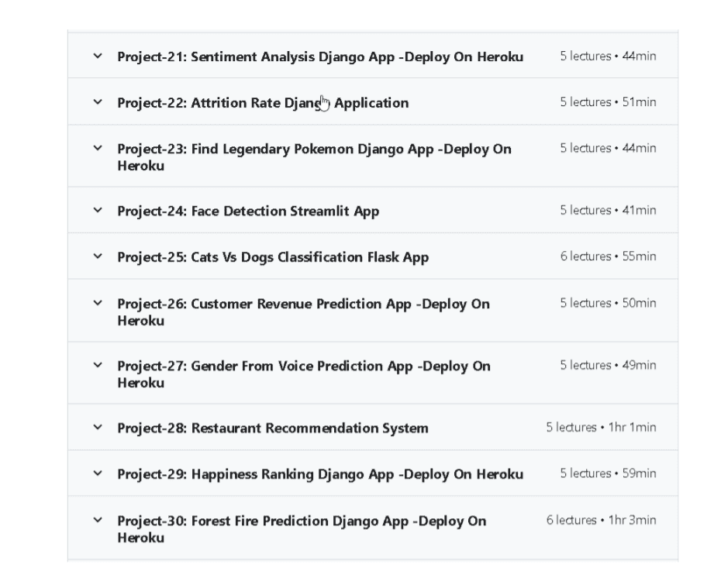The image size is (714, 588).
Task: Click the '6 lectures • 1hr 3min' label
Action: point(601,520)
